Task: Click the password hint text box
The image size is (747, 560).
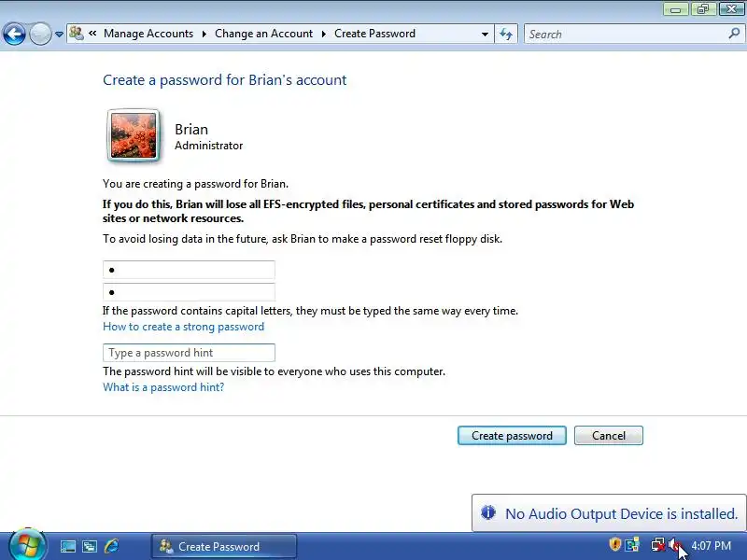Action: [189, 353]
